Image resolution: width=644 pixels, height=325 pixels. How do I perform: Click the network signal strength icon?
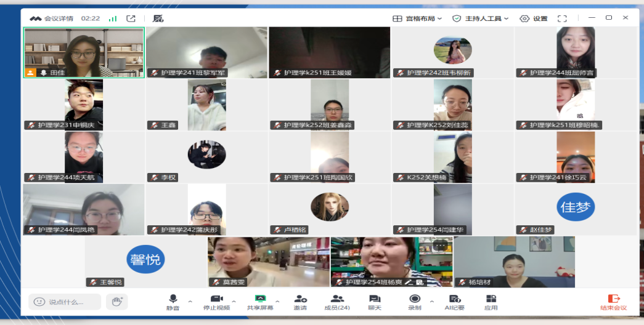(x=113, y=18)
